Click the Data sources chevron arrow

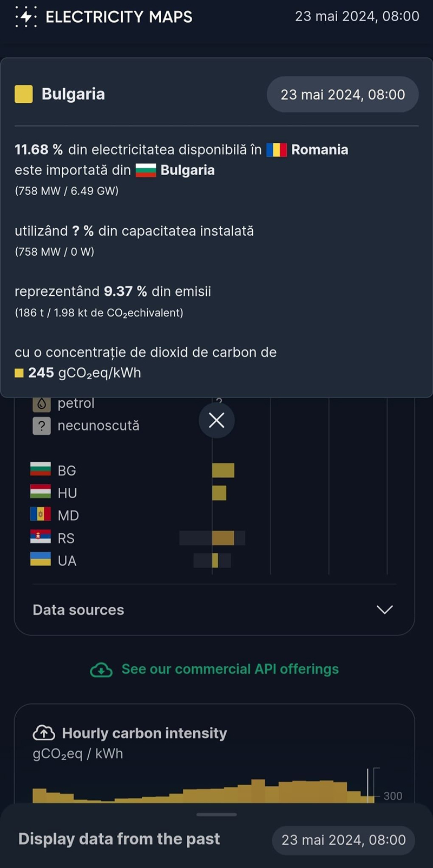(x=384, y=610)
